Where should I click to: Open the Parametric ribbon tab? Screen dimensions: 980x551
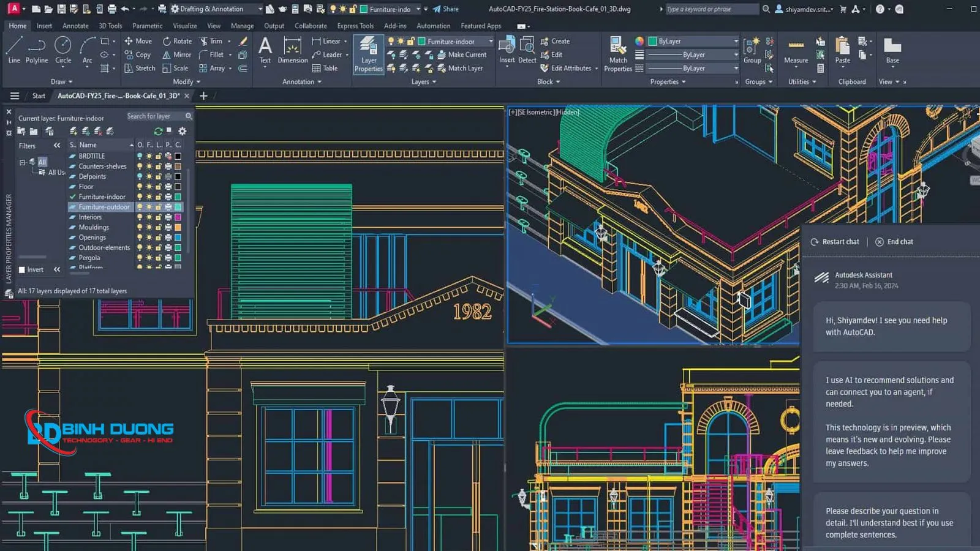(147, 26)
